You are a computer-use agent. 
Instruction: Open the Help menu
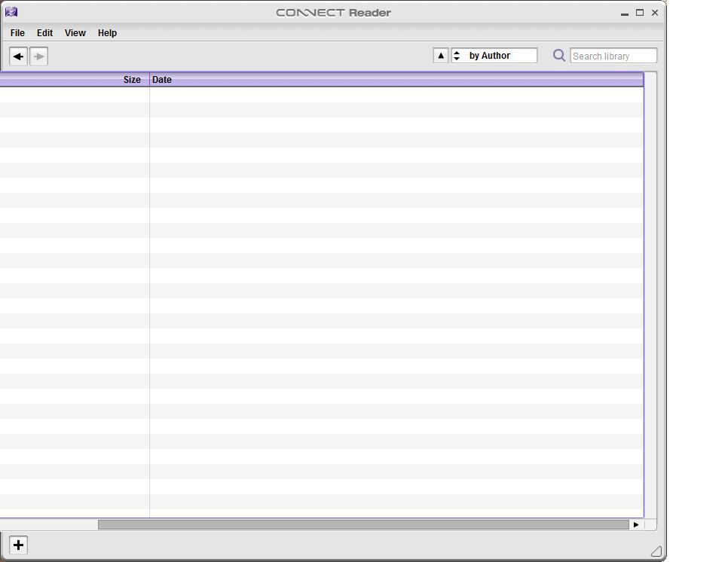107,33
